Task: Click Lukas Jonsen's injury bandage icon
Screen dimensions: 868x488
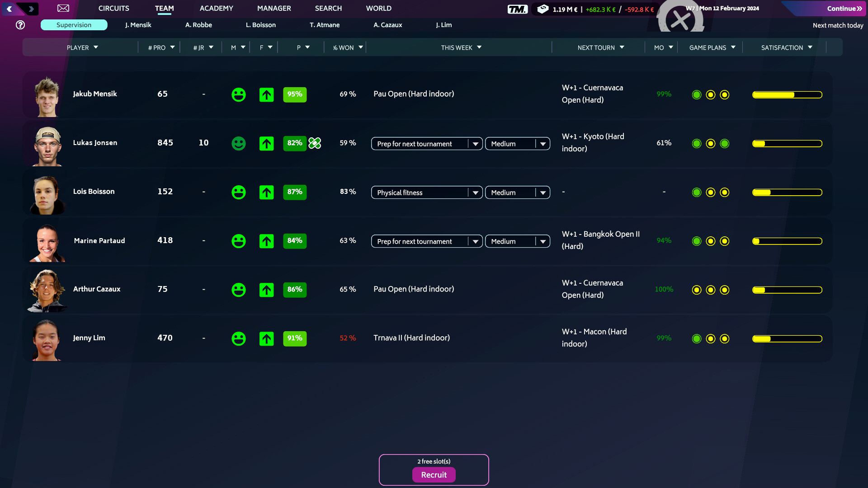Action: 315,143
